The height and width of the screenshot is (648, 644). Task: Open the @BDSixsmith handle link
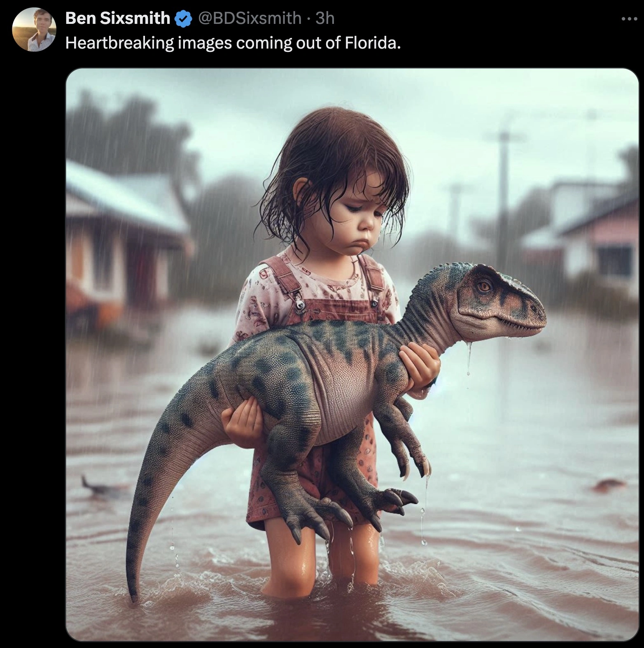click(x=249, y=18)
